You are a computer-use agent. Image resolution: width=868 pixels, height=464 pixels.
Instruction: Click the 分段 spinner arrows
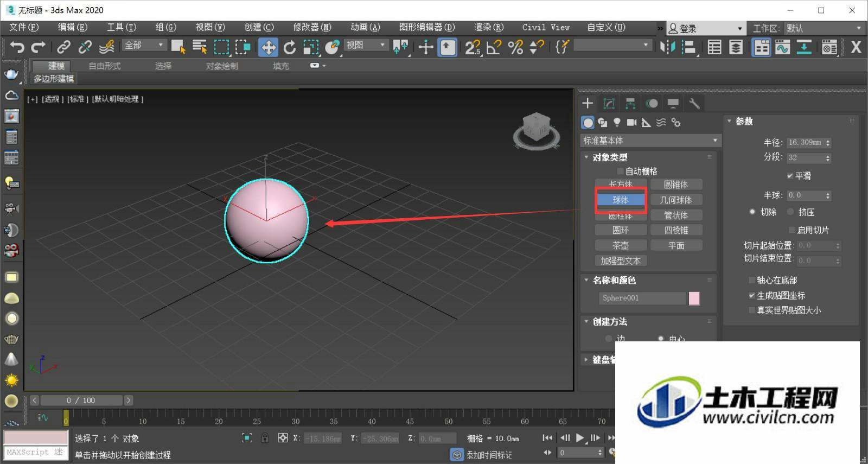pos(828,158)
